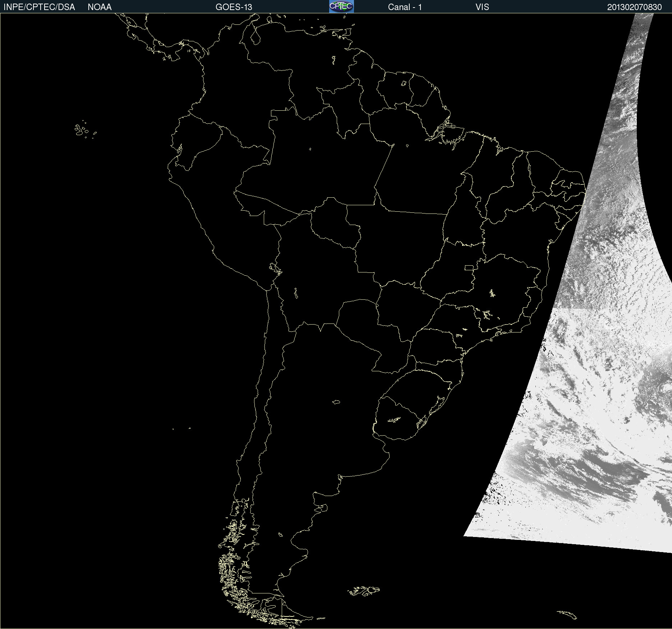
Task: Click the NOAA label in the header
Action: 100,7
